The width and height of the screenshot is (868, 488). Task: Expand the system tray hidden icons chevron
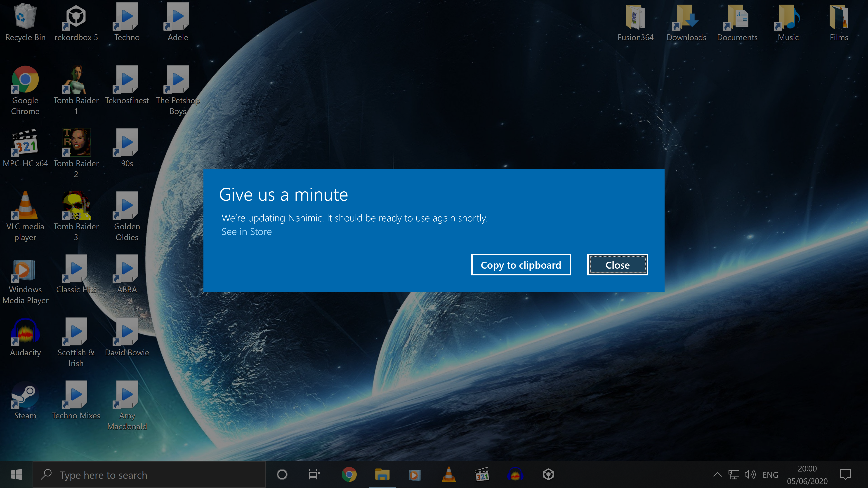click(x=717, y=474)
